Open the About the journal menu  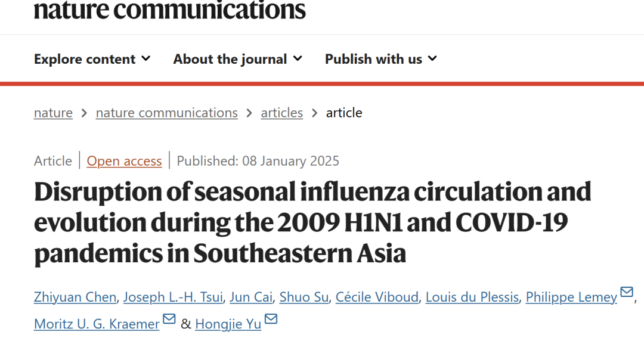point(238,59)
